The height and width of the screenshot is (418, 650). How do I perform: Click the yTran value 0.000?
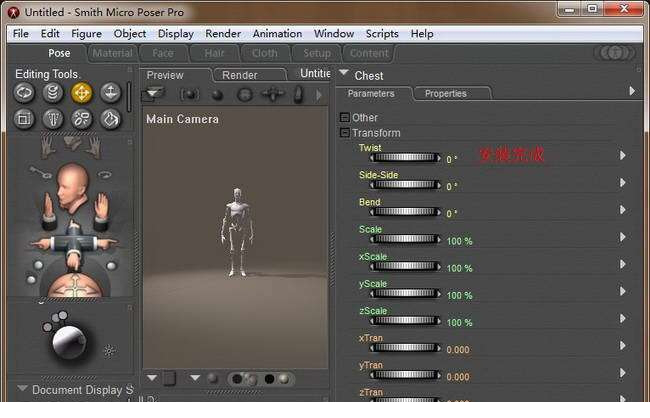[x=458, y=377]
